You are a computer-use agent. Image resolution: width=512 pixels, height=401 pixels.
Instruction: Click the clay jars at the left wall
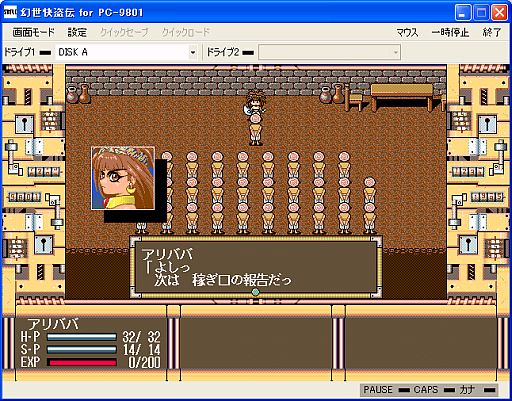tap(79, 94)
